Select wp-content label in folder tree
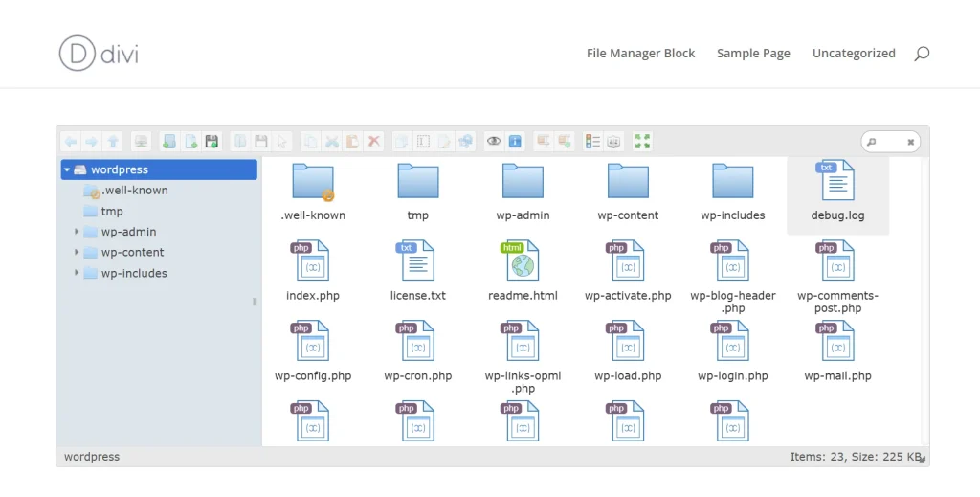 (x=132, y=253)
